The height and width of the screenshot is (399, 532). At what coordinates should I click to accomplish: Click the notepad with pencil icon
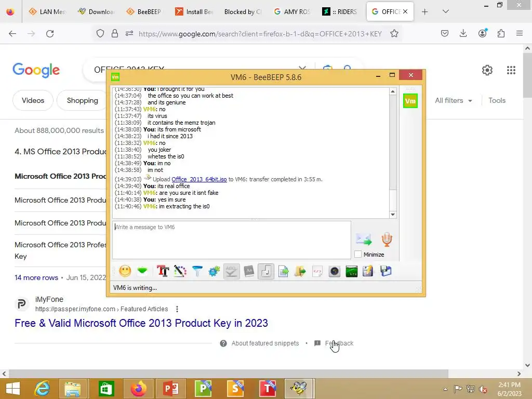(x=368, y=271)
